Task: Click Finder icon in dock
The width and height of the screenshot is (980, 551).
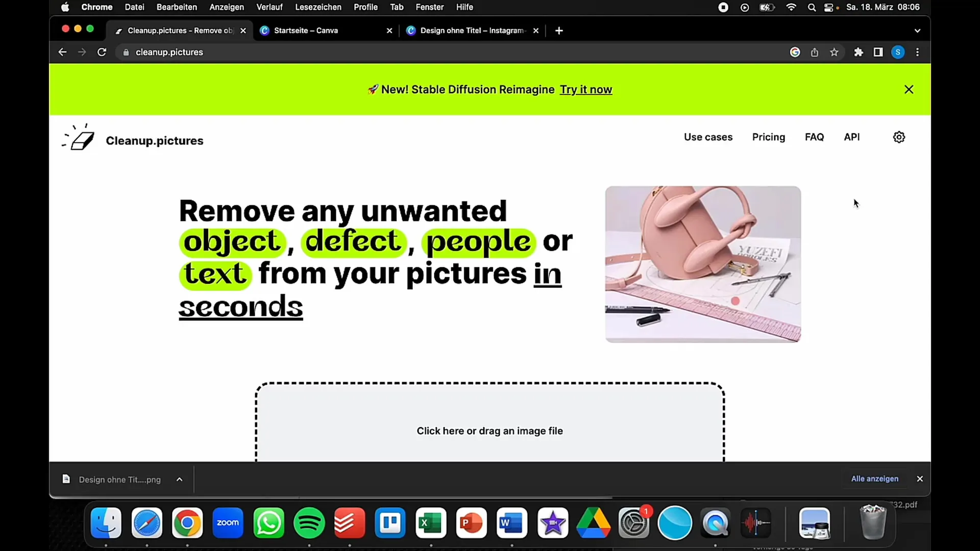Action: coord(106,523)
